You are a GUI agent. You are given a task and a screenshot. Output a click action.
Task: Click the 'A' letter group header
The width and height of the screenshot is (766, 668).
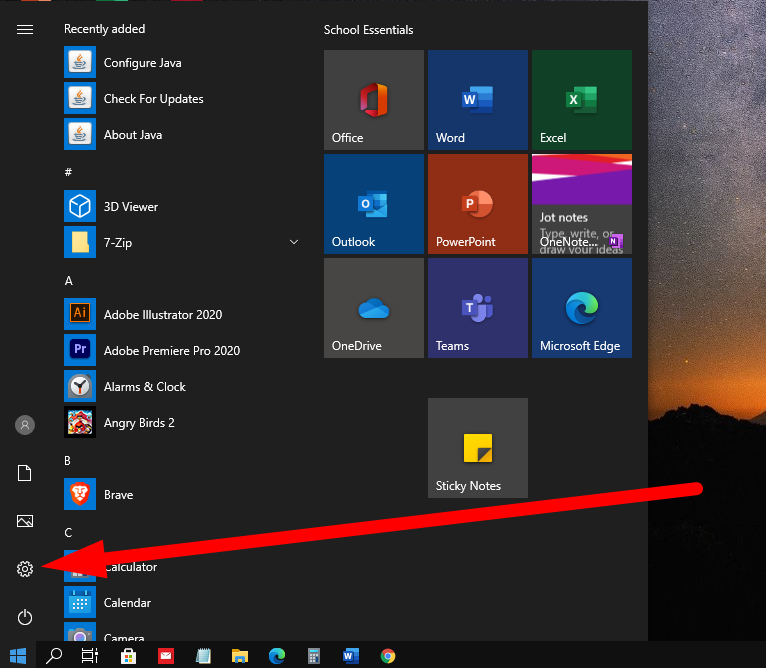click(x=69, y=280)
